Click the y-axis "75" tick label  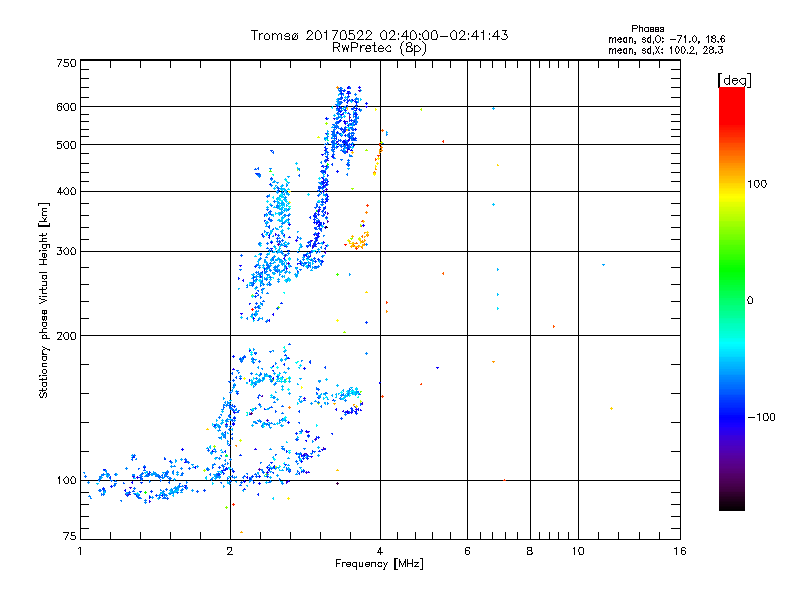(x=70, y=536)
